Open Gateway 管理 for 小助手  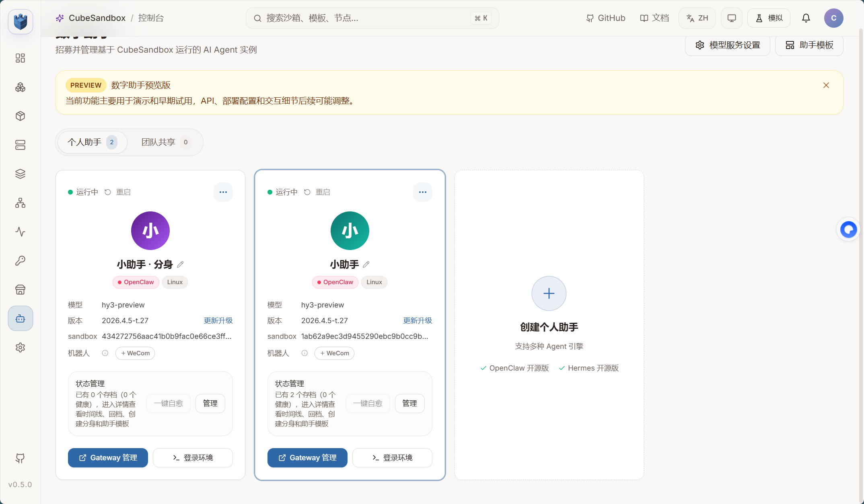pyautogui.click(x=307, y=458)
